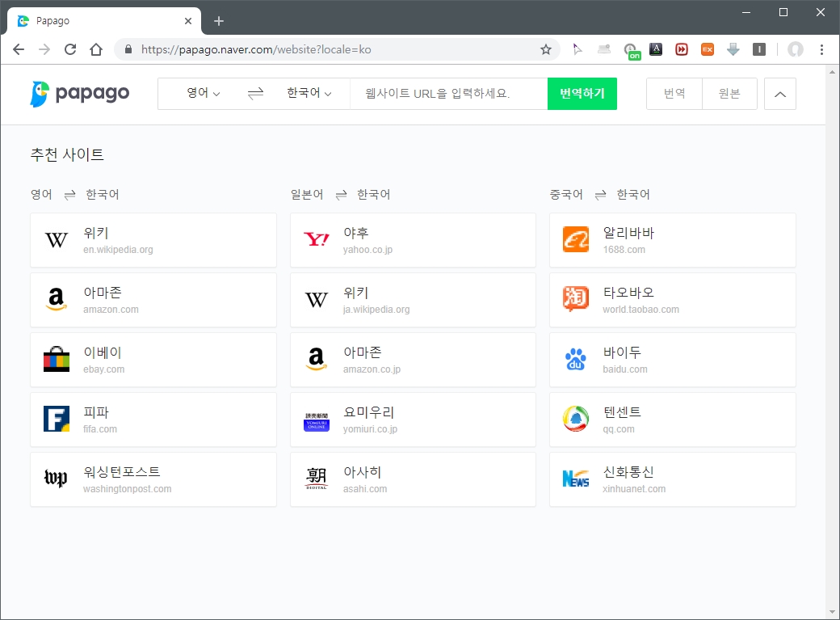840x620 pixels.
Task: Click Amazon logo for amazon.com
Action: click(57, 300)
